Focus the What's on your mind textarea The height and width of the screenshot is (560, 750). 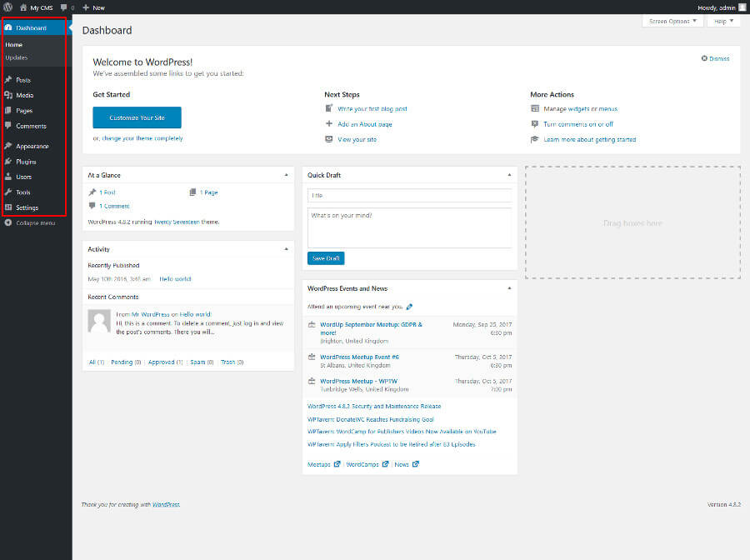(409, 227)
